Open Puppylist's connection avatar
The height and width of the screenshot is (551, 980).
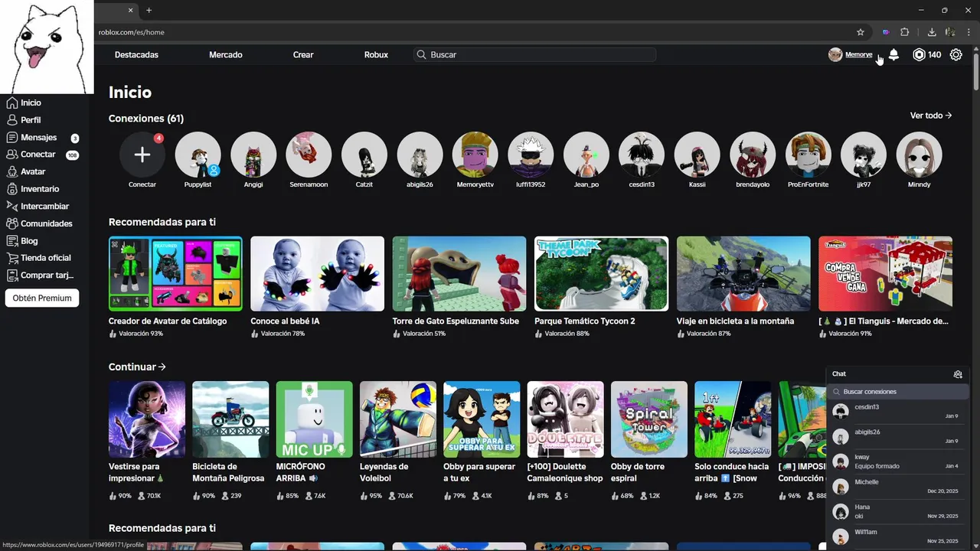198,155
